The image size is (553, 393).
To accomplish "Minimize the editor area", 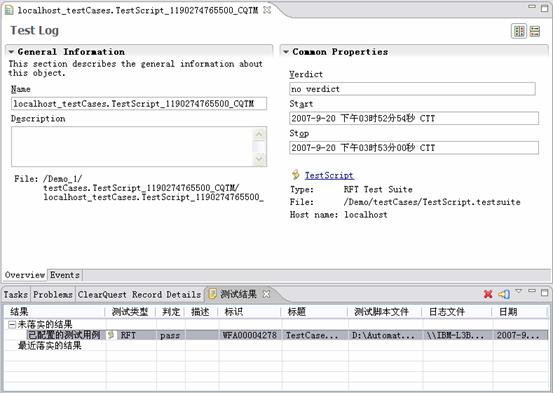I will [x=532, y=6].
